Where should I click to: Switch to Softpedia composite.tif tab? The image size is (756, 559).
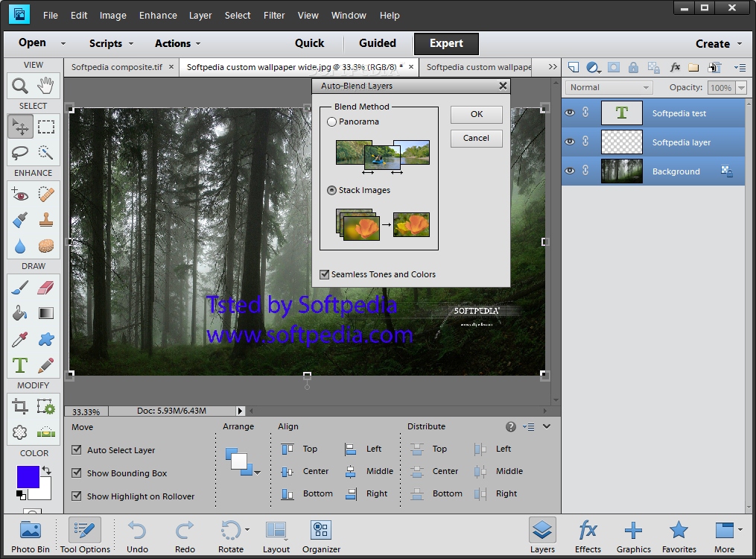pyautogui.click(x=117, y=67)
